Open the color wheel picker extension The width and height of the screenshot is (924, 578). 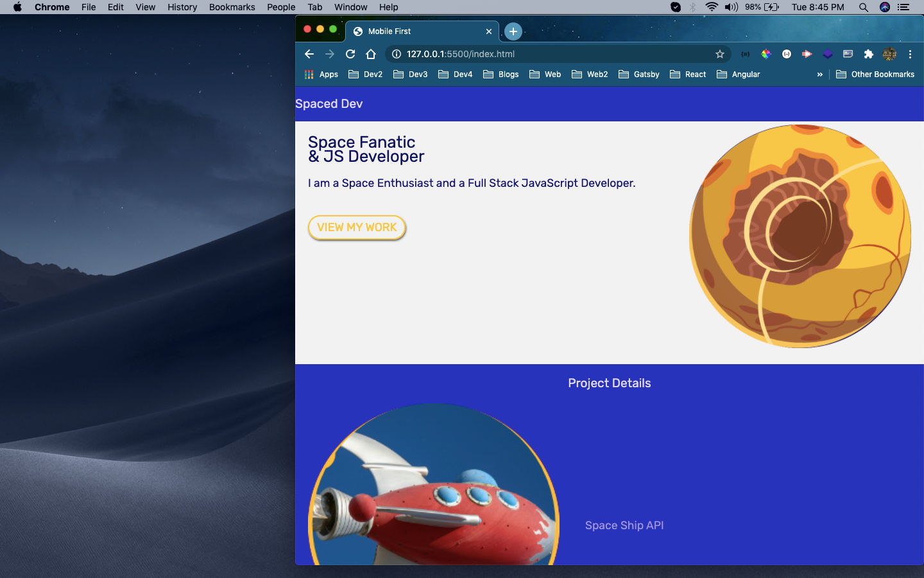pyautogui.click(x=766, y=54)
